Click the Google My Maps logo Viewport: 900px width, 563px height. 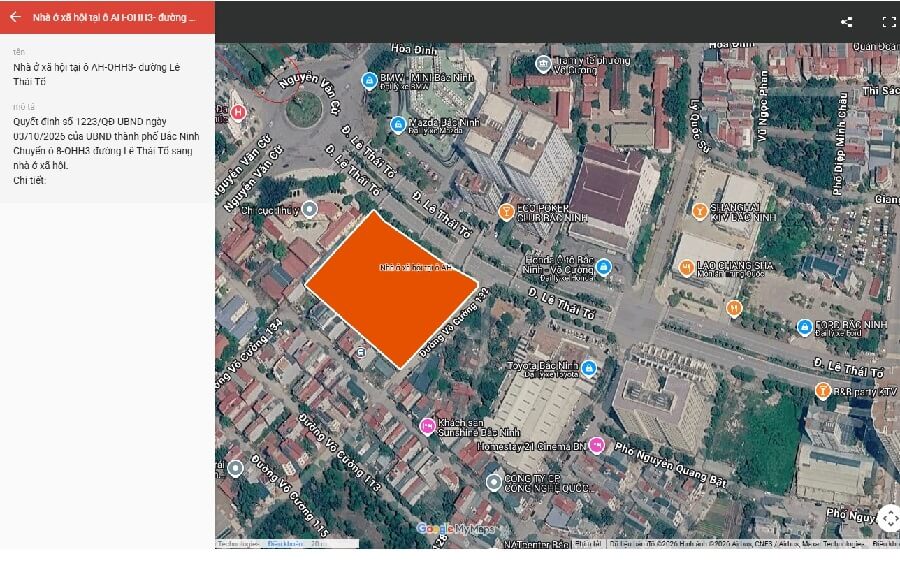pyautogui.click(x=455, y=529)
